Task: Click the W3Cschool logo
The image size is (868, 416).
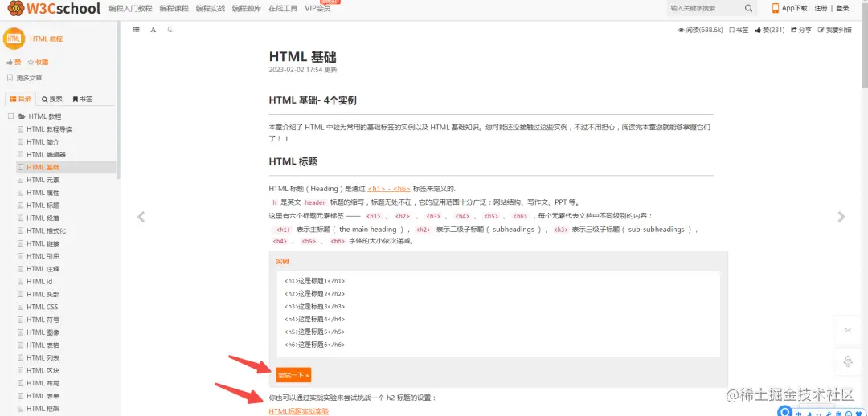Action: tap(55, 8)
